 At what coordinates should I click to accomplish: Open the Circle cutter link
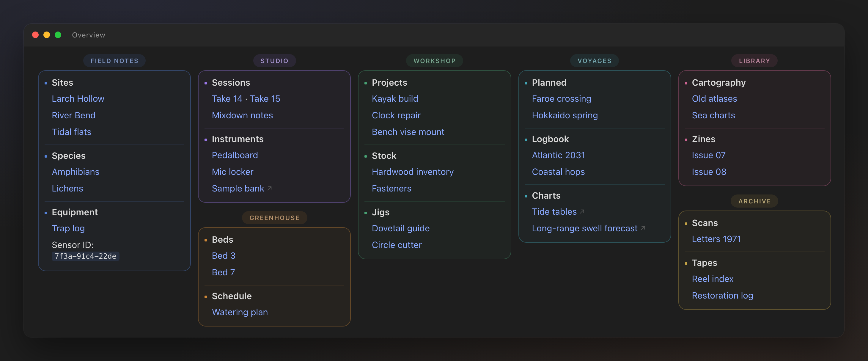click(x=397, y=245)
